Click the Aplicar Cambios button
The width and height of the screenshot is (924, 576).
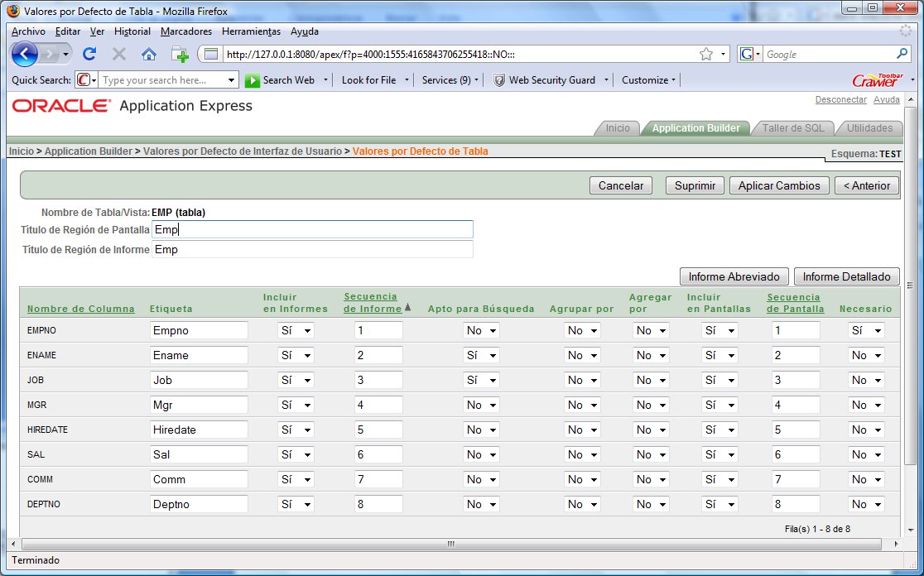[x=779, y=185]
